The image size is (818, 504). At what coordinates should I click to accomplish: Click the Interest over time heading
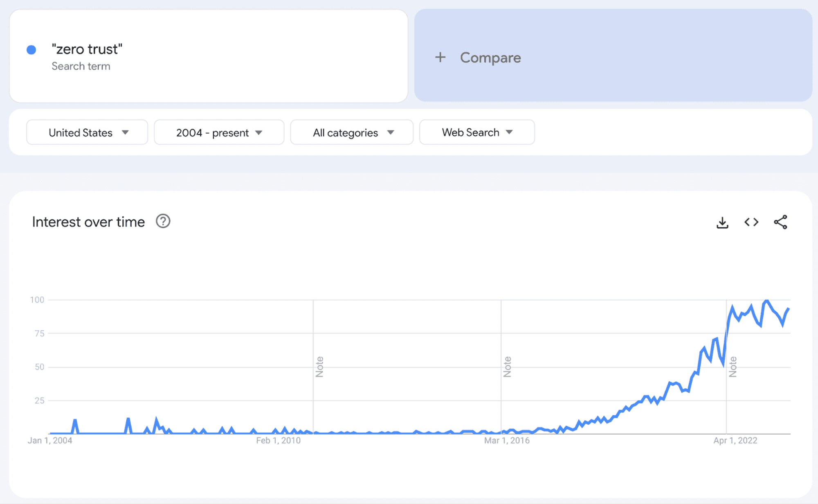tap(88, 221)
